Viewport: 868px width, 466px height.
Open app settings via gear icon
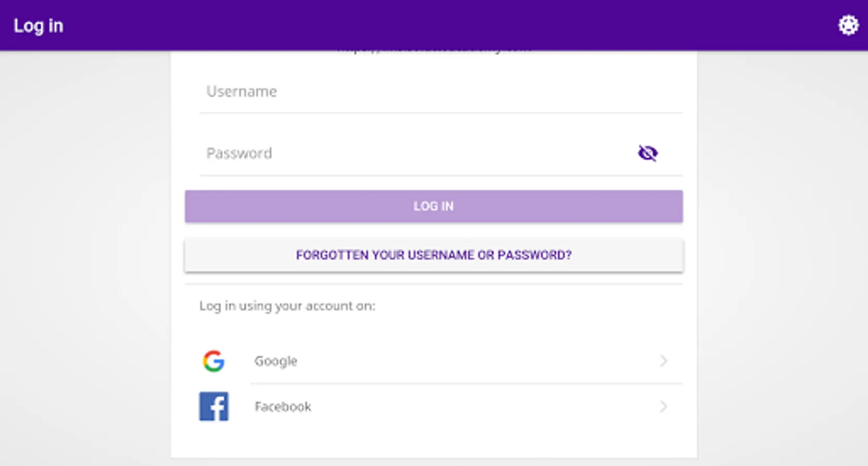(x=848, y=25)
